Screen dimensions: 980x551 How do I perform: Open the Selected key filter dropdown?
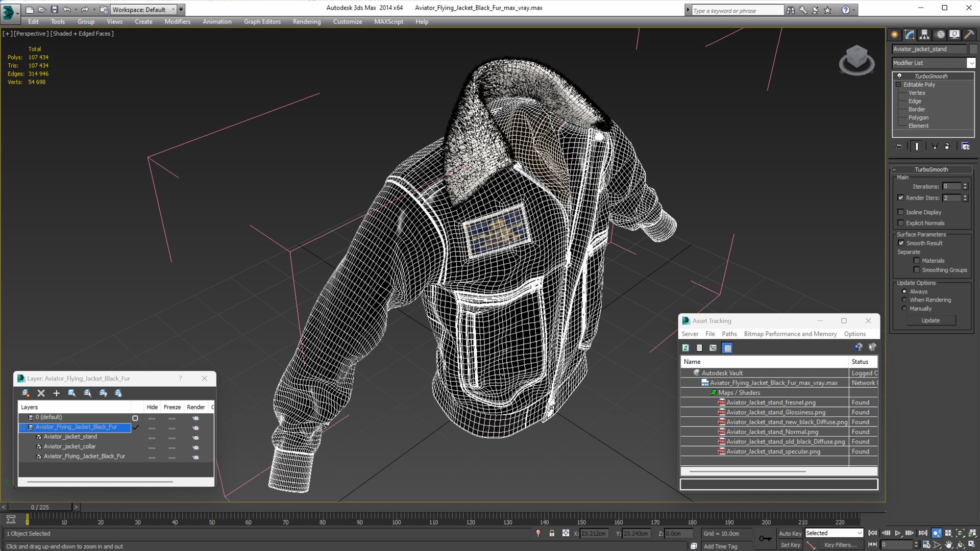click(x=860, y=533)
